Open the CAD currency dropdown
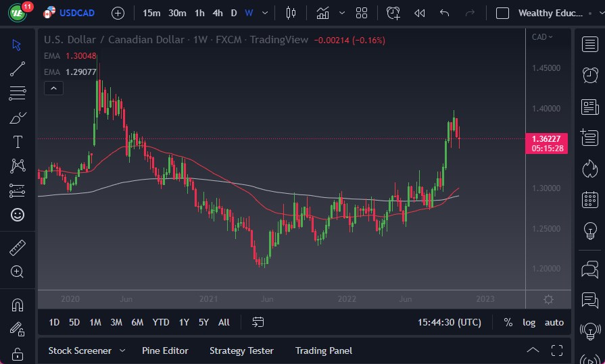 click(542, 37)
